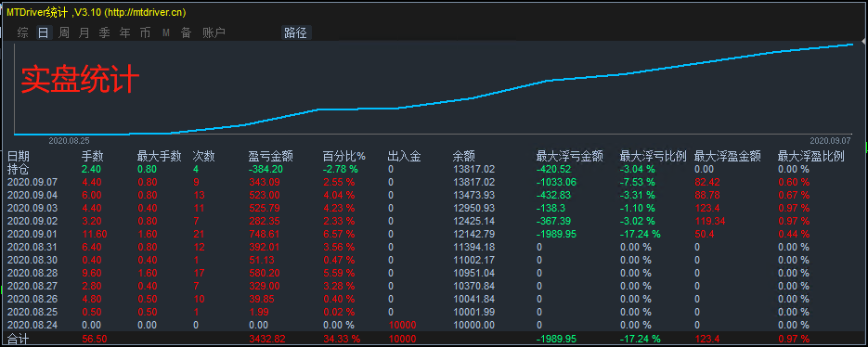Viewport: 868px width, 347px height.
Task: Open the 周 weekly statistics tab
Action: (x=64, y=32)
